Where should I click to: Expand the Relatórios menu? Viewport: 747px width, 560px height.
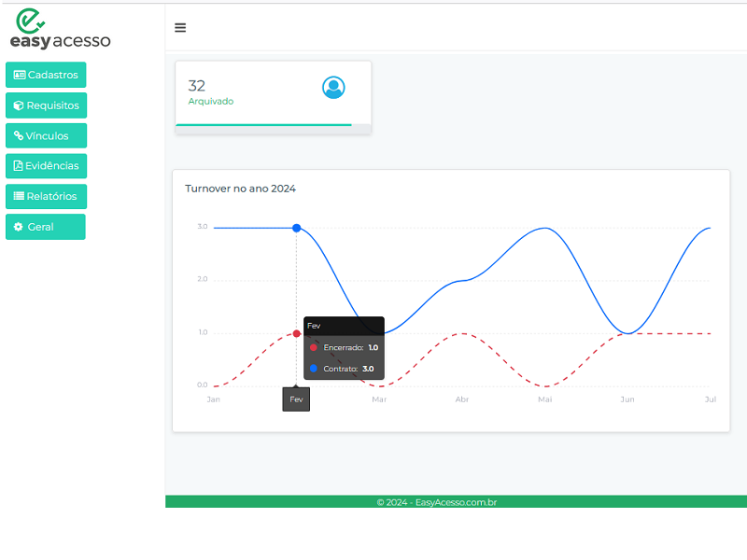[46, 197]
